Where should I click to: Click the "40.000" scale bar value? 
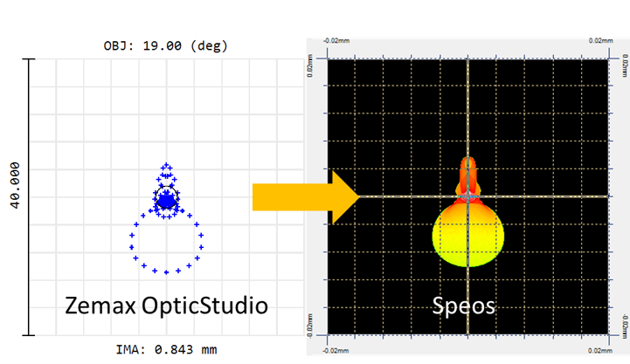point(15,185)
